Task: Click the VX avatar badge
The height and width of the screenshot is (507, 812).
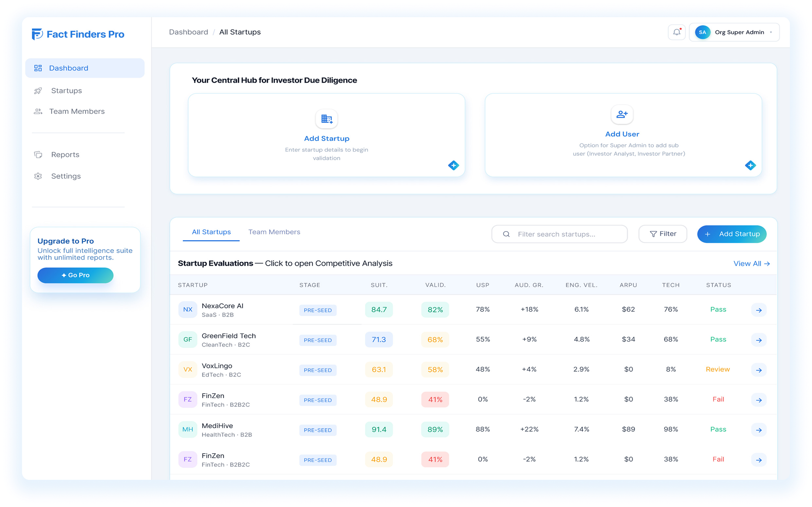Action: [x=188, y=370]
